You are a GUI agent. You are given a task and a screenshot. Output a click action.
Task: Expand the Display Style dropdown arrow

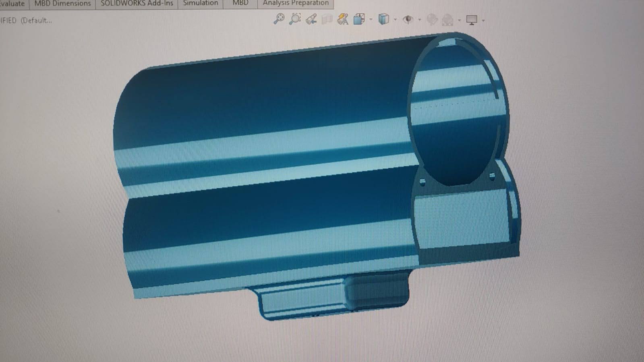pyautogui.click(x=395, y=19)
